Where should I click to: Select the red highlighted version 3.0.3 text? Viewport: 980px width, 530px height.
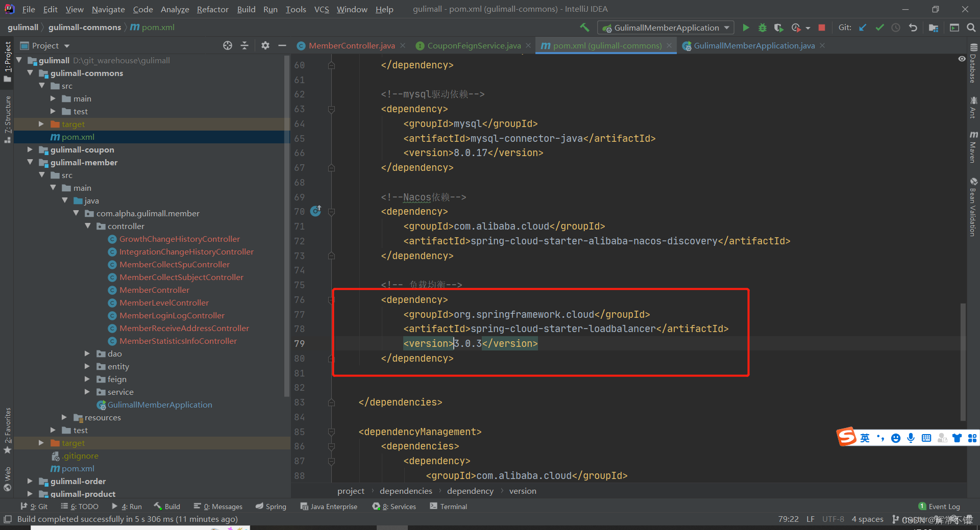click(x=467, y=343)
